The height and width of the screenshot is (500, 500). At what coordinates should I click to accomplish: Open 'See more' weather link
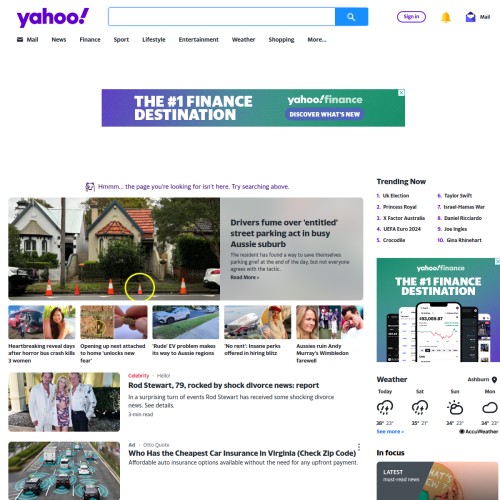click(390, 432)
